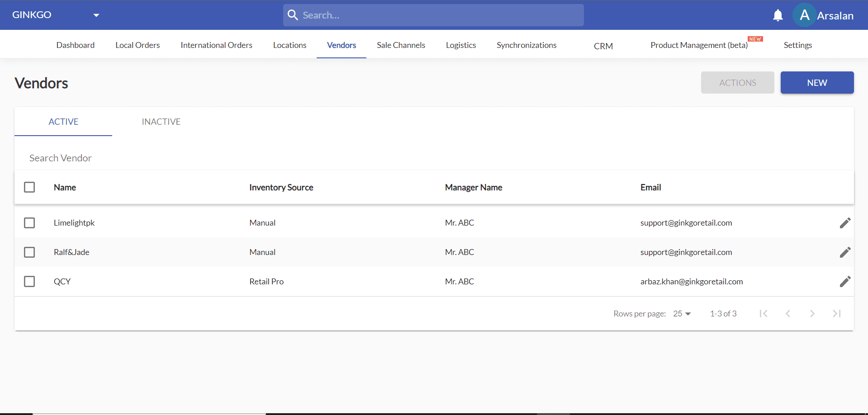Open the rows per page dropdown

682,314
